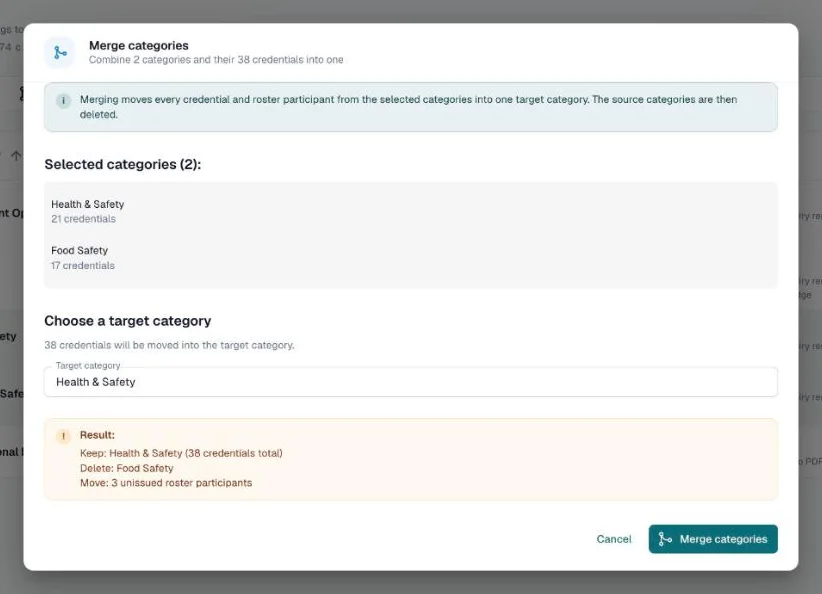
Task: Click the 'Merge categories' dialog title
Action: (138, 46)
